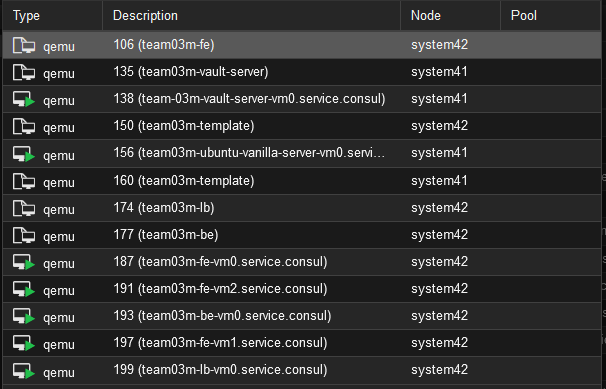Click the running VM icon for 138 vault-server-vm0
The image size is (606, 389).
point(24,100)
